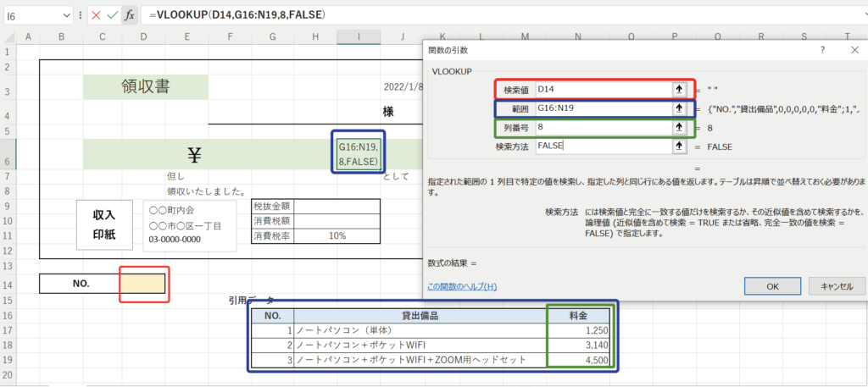Select column header I
The image size is (868, 387).
click(x=359, y=36)
